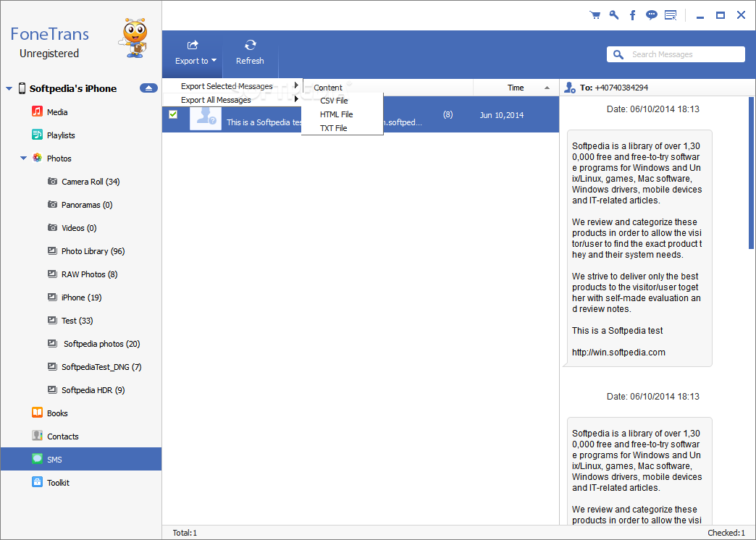Click the SMS speech bubble icon
756x540 pixels.
37,459
